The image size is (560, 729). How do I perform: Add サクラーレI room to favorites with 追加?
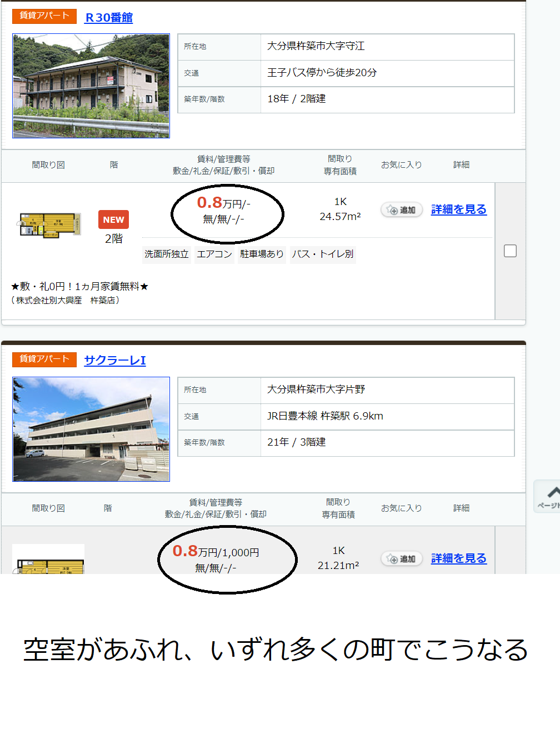(402, 558)
